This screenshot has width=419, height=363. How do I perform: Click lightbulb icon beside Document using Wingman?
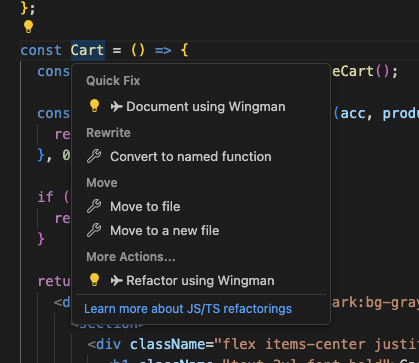coord(94,106)
